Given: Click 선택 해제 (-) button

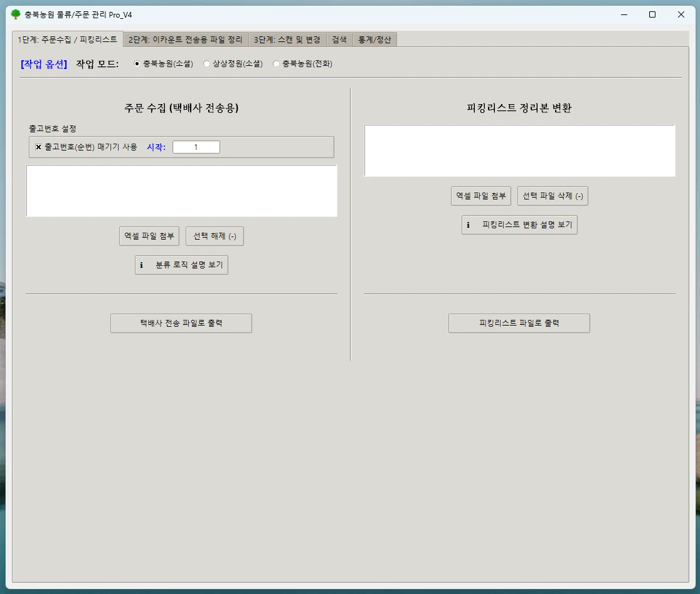Looking at the screenshot, I should click(215, 236).
